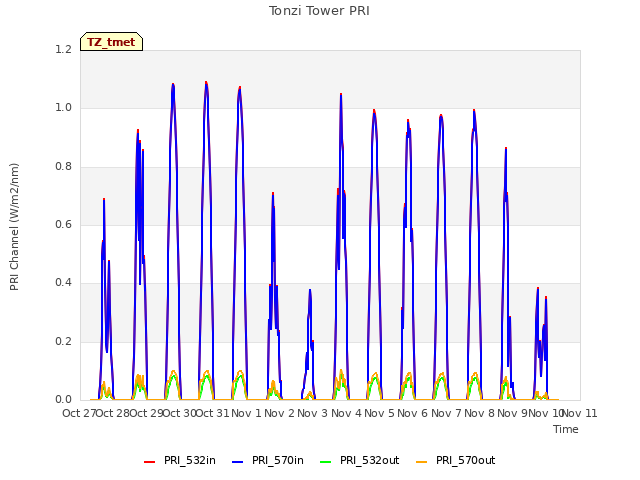Click the Nov 4 spike above 1.0
Viewport: 640px width, 480px height.
pyautogui.click(x=341, y=95)
